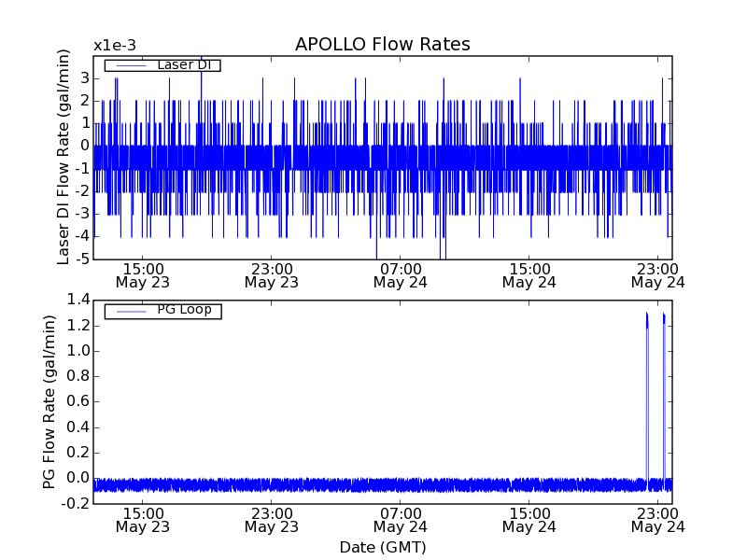Click the '23:00 May 23' tick on bottom plot
The width and height of the screenshot is (747, 560).
(271, 520)
